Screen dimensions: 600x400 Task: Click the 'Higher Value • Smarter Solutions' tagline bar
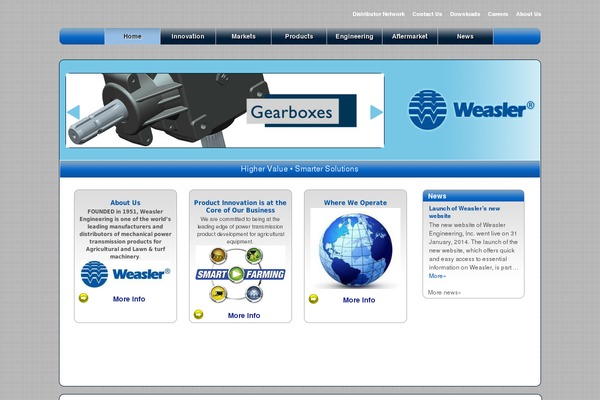click(x=300, y=169)
